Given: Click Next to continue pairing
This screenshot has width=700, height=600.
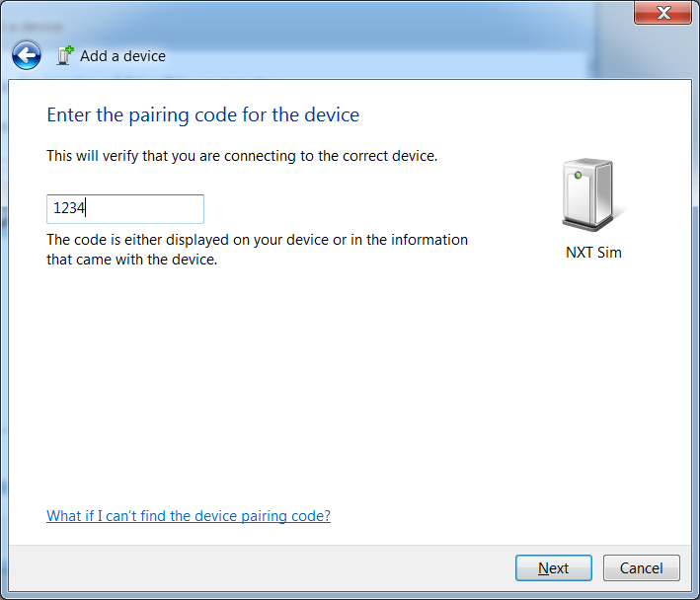Looking at the screenshot, I should tap(554, 567).
